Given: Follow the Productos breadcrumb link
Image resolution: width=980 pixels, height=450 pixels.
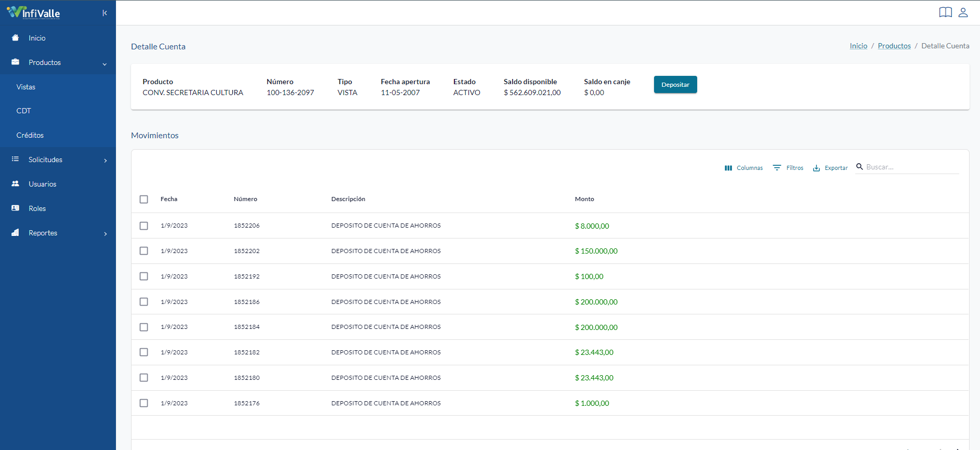Looking at the screenshot, I should point(894,46).
